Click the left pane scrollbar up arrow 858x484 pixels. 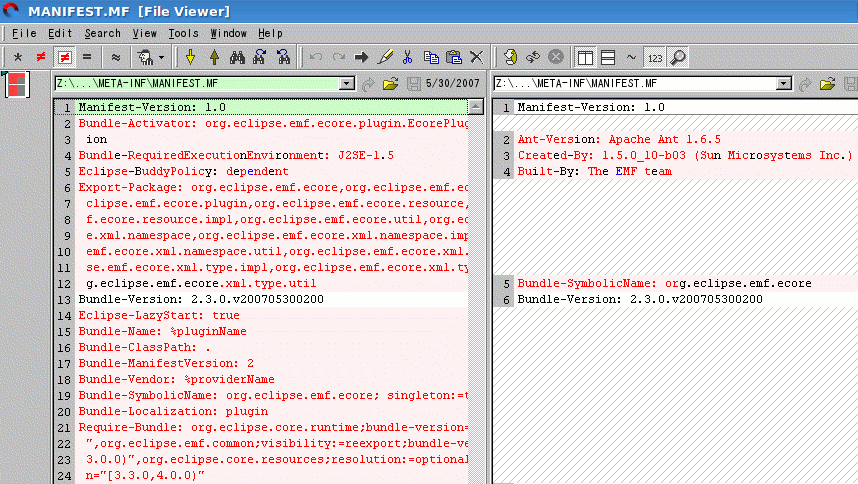coord(476,107)
